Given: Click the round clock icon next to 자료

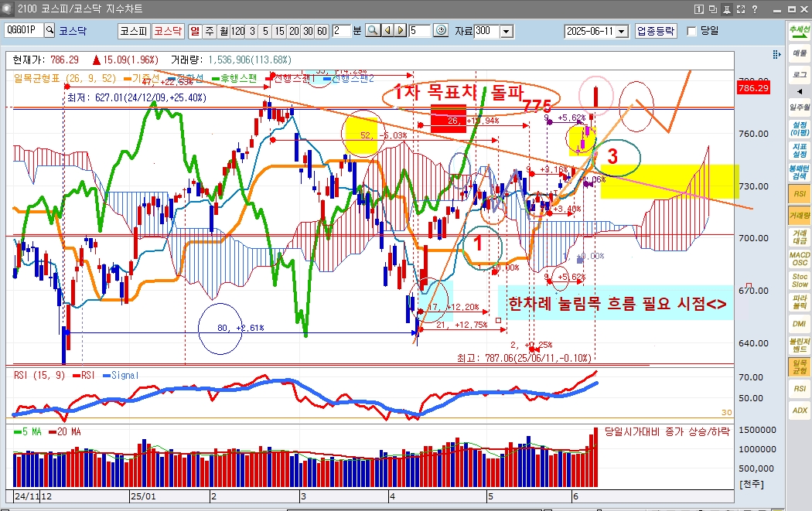Looking at the screenshot, I should click(x=441, y=31).
